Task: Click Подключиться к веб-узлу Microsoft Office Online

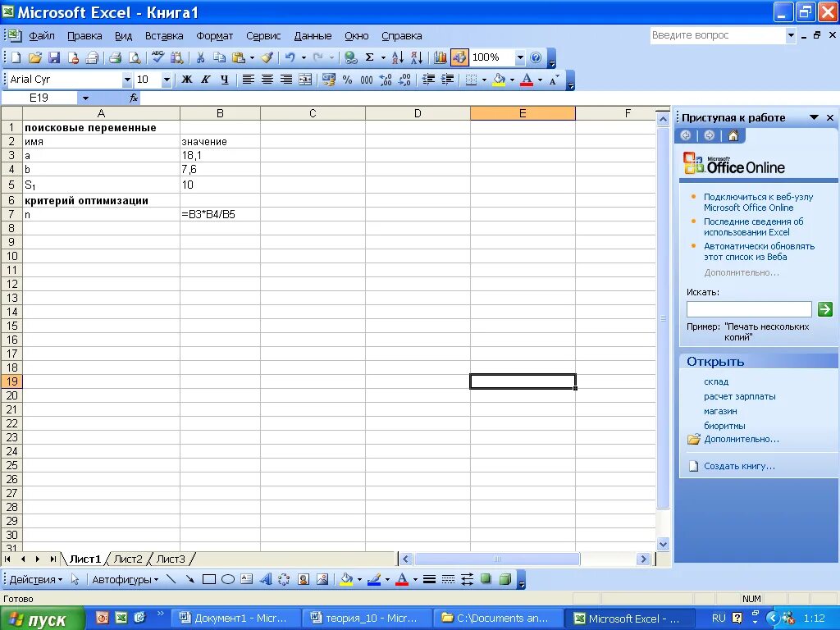Action: (x=758, y=203)
